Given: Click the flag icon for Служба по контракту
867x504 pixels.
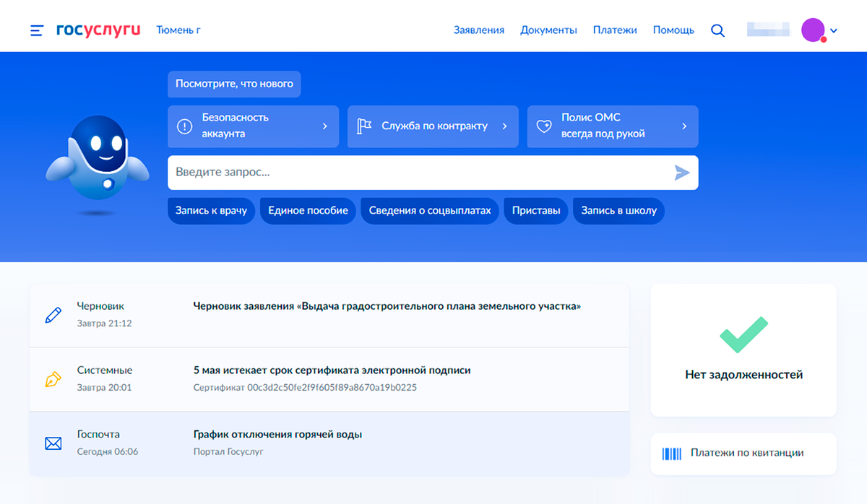Looking at the screenshot, I should (364, 126).
